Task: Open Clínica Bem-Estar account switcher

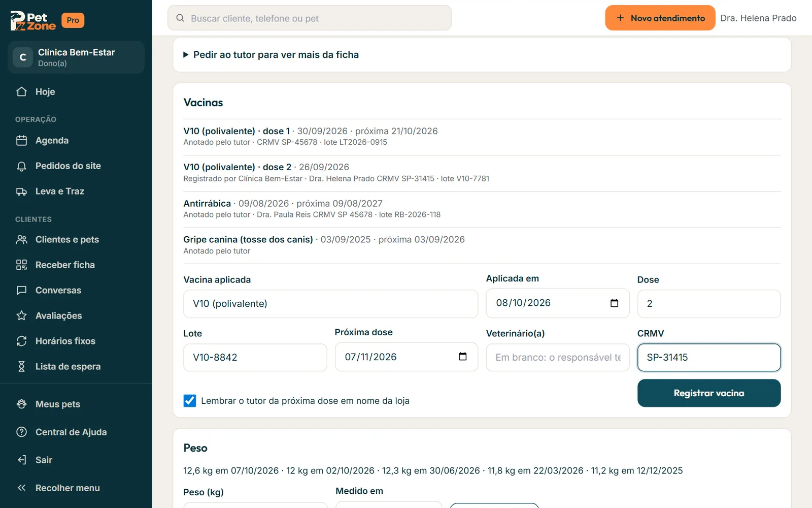Action: (76, 57)
